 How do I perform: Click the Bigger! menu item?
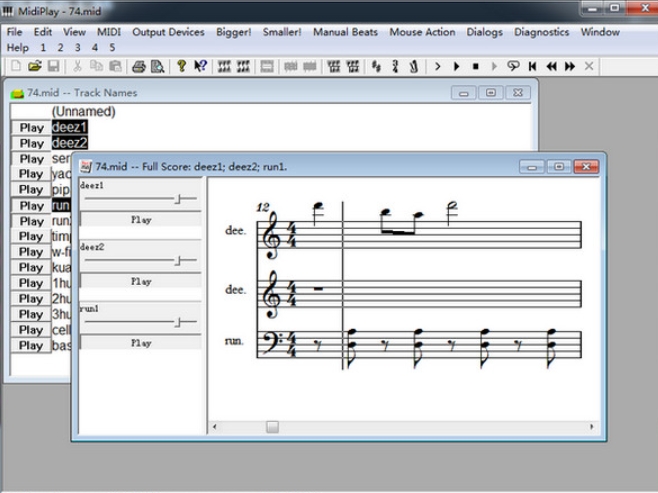234,32
